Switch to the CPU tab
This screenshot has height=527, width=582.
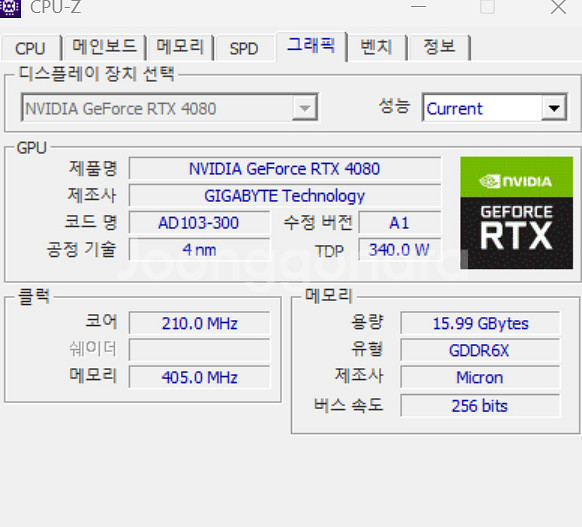point(30,48)
